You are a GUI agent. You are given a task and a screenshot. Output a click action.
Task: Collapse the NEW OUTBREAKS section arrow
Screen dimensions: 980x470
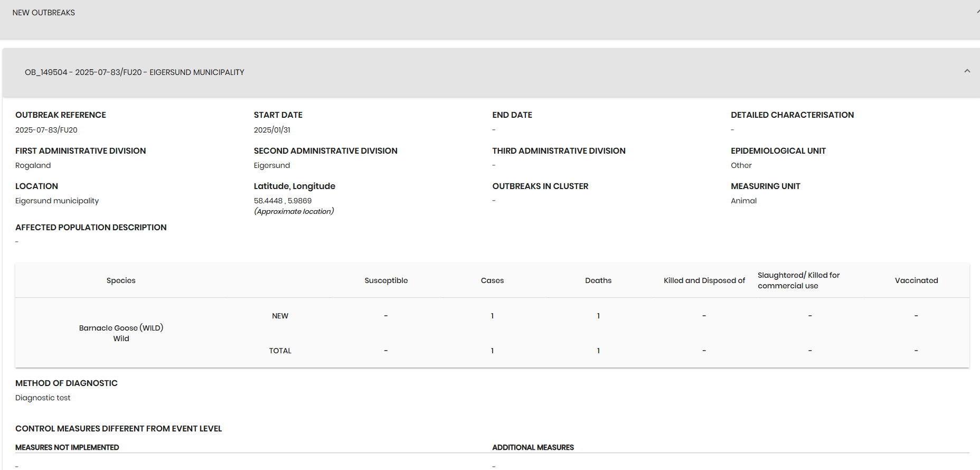click(977, 12)
